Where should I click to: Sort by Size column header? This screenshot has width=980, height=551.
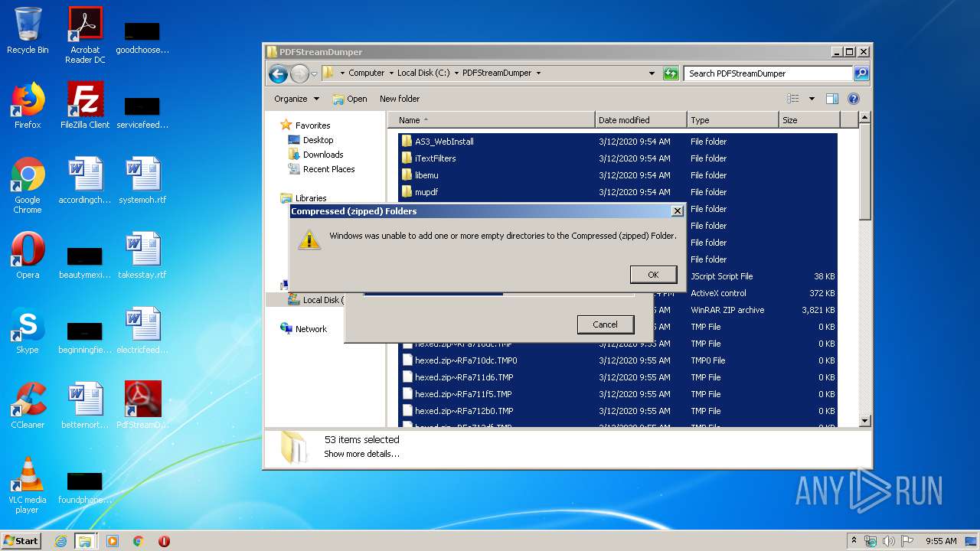pos(809,120)
